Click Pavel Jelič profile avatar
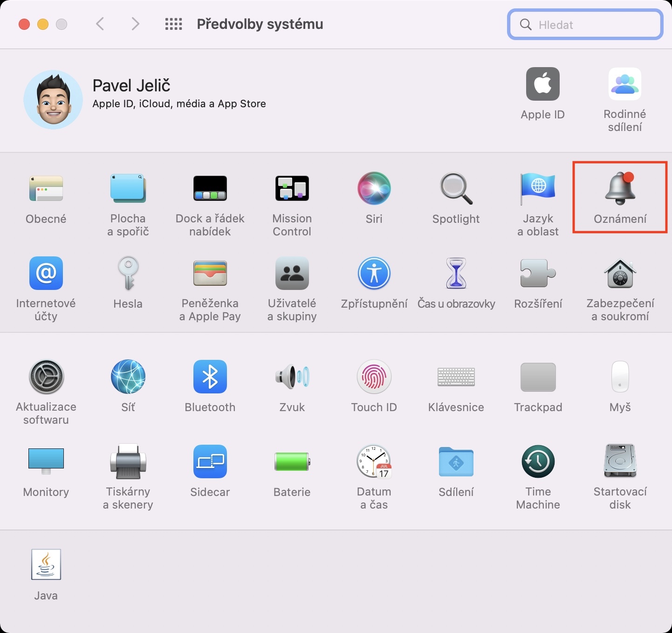The image size is (672, 633). tap(53, 100)
